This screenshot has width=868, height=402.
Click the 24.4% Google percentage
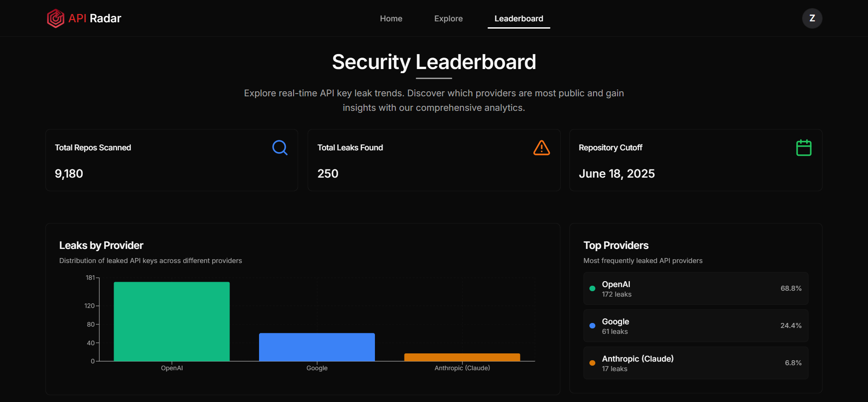pyautogui.click(x=791, y=326)
